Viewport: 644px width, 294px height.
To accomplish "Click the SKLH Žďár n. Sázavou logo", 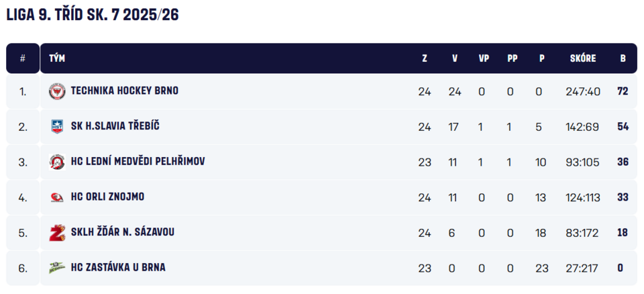I will [57, 233].
